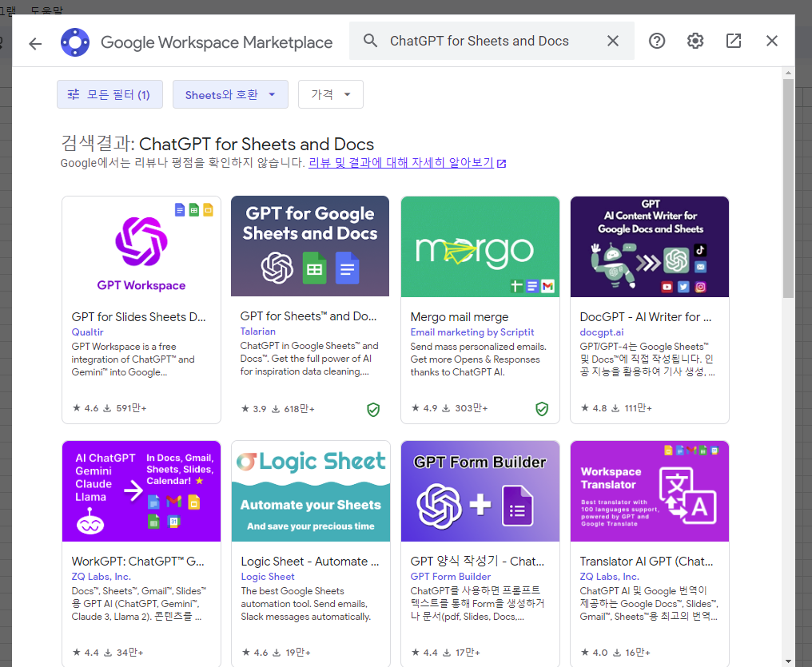Click the Mergo card description text
The width and height of the screenshot is (812, 667).
coord(478,359)
